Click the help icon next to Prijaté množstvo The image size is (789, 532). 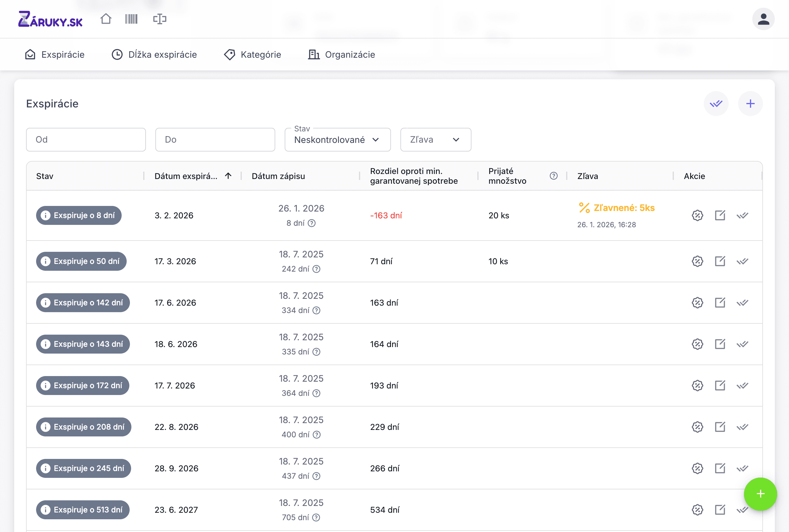click(x=553, y=176)
